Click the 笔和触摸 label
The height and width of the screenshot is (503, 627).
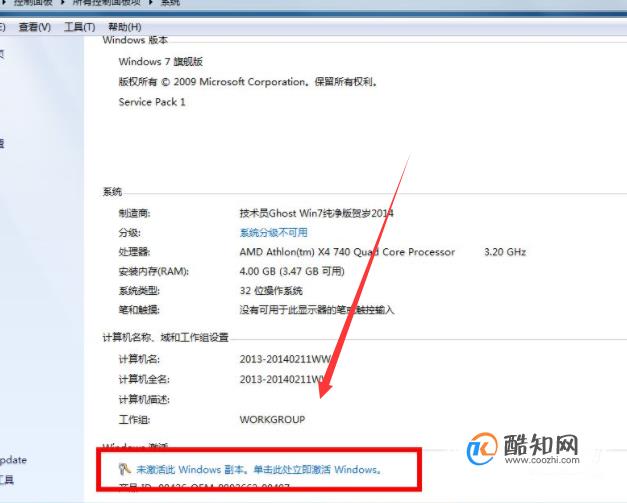tap(139, 310)
